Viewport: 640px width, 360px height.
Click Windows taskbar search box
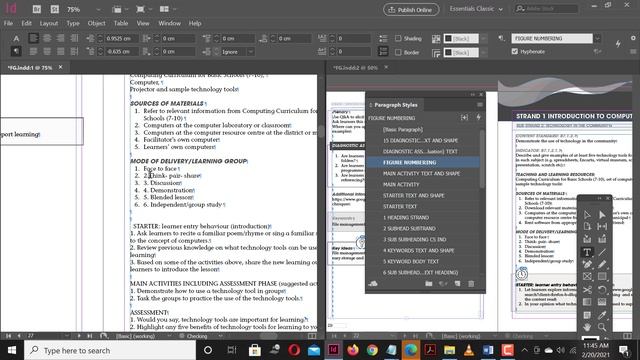[110, 350]
